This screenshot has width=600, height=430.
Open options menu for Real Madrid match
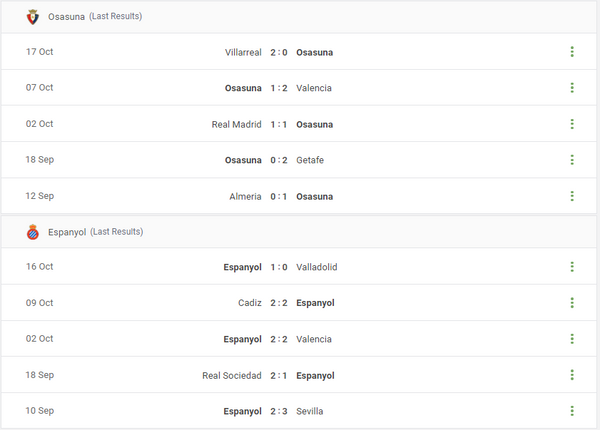572,124
